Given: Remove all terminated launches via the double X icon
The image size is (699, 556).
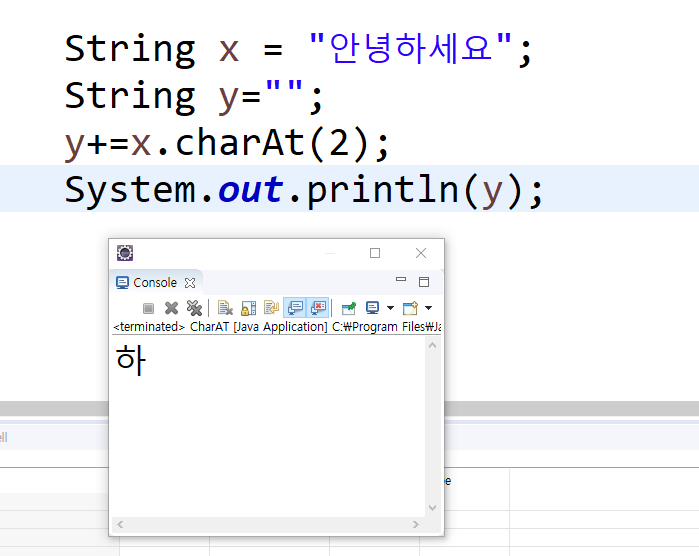Looking at the screenshot, I should [194, 308].
